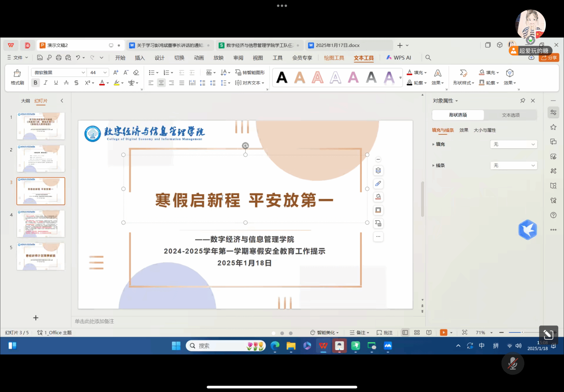
Task: Open the font size 44 dropdown
Action: [x=105, y=72]
